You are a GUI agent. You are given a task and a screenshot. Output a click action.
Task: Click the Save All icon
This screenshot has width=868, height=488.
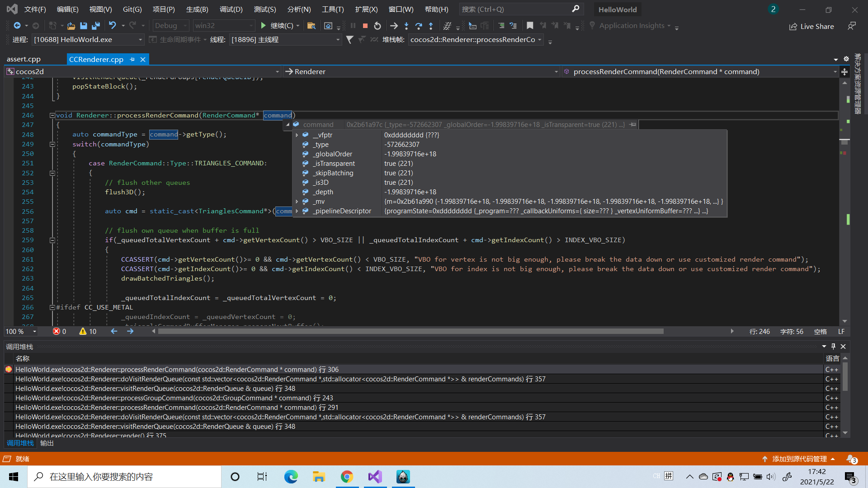95,26
